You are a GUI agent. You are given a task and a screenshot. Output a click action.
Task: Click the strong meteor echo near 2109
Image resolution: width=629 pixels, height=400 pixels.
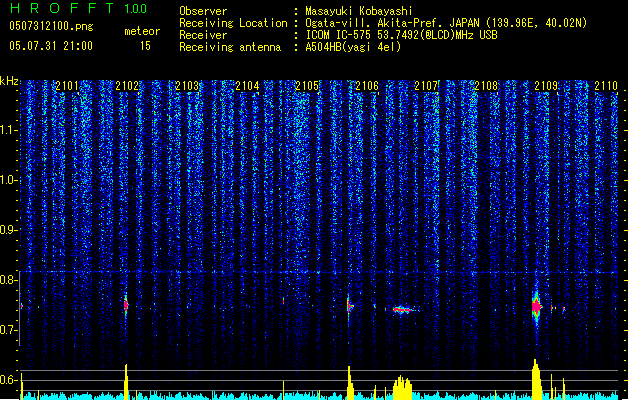pyautogui.click(x=536, y=307)
